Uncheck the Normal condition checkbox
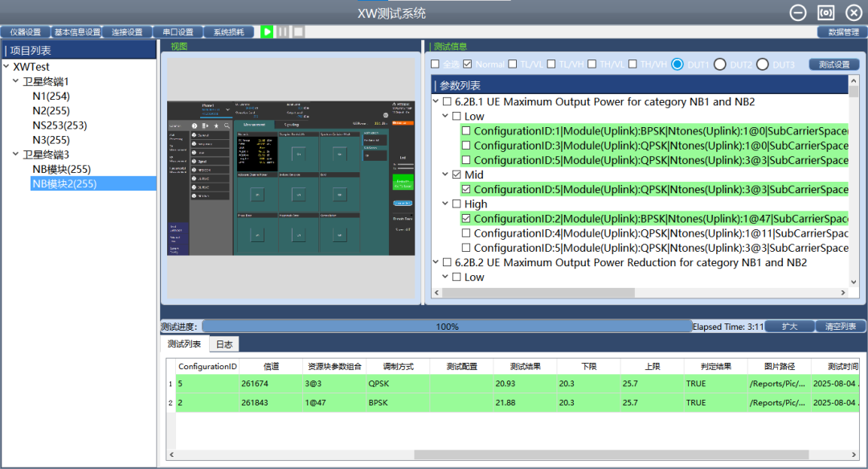This screenshot has width=868, height=469. (468, 64)
